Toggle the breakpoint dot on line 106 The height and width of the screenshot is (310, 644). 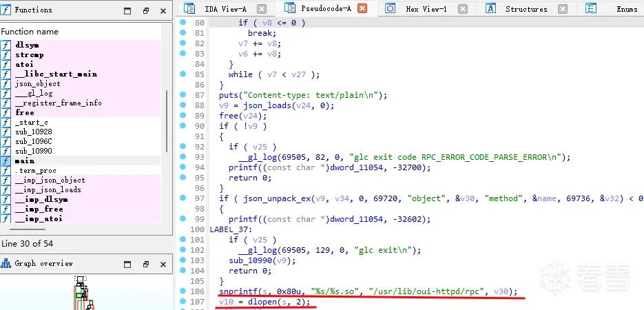[x=183, y=291]
